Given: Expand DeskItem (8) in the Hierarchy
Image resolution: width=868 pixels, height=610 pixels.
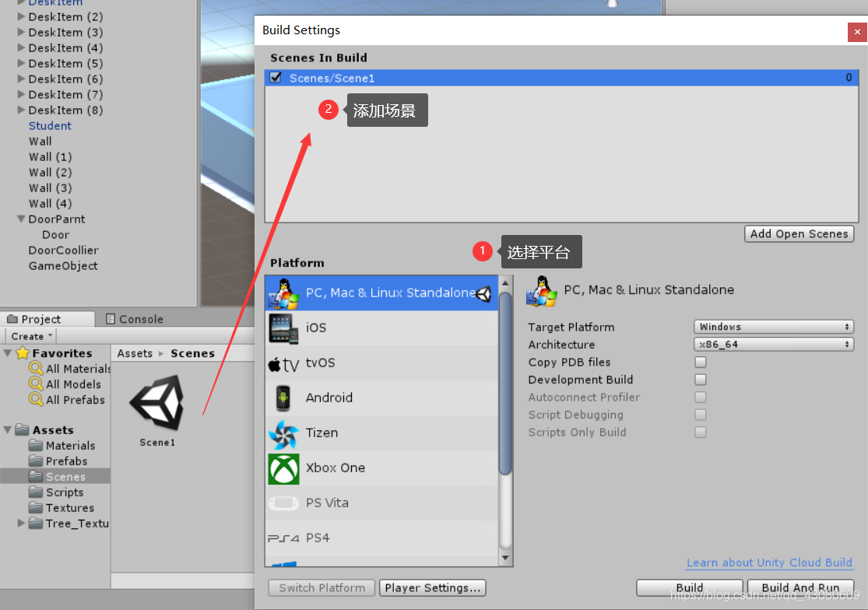Looking at the screenshot, I should [21, 110].
